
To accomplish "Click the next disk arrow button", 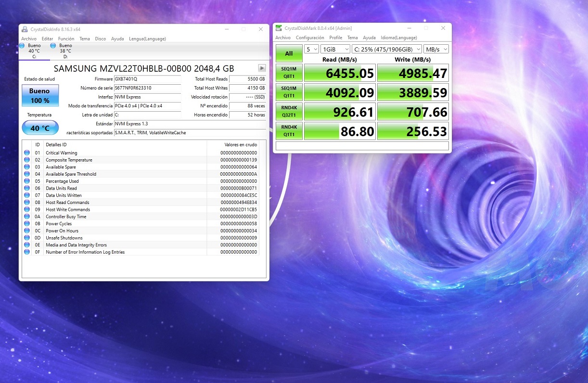I will pyautogui.click(x=262, y=68).
